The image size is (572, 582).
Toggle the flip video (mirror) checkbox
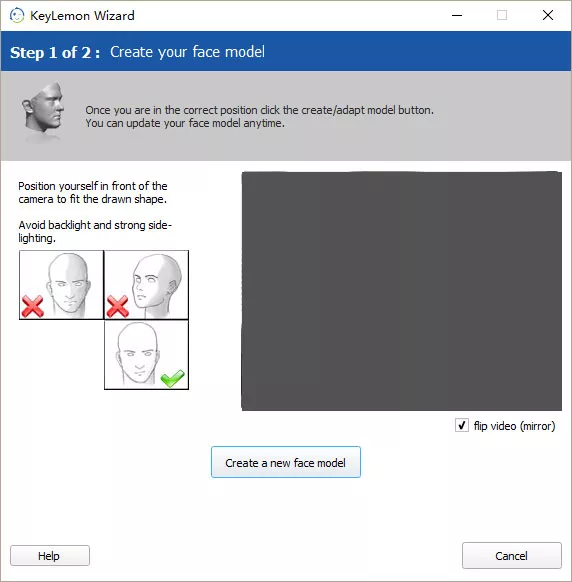(x=461, y=425)
